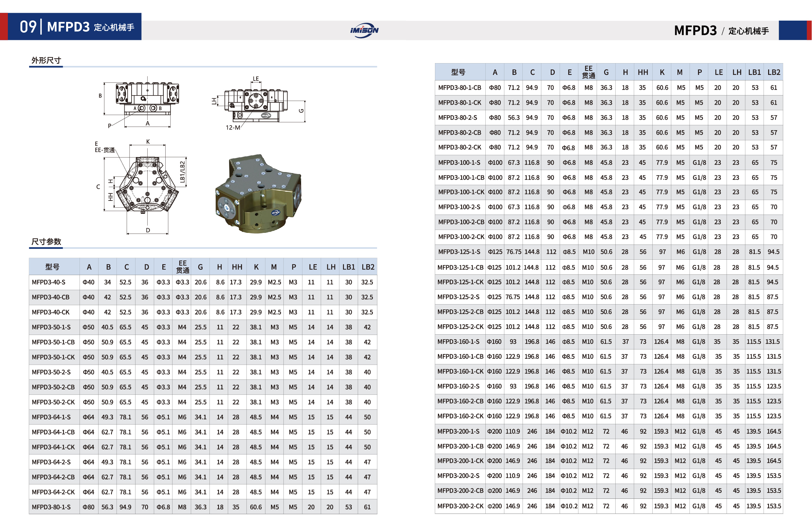The width and height of the screenshot is (812, 524).
Task: Select model cell MFPD3-64-2-S
Action: (x=54, y=462)
